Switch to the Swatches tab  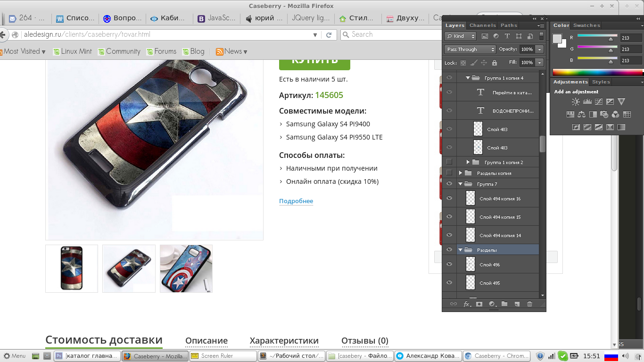[586, 25]
